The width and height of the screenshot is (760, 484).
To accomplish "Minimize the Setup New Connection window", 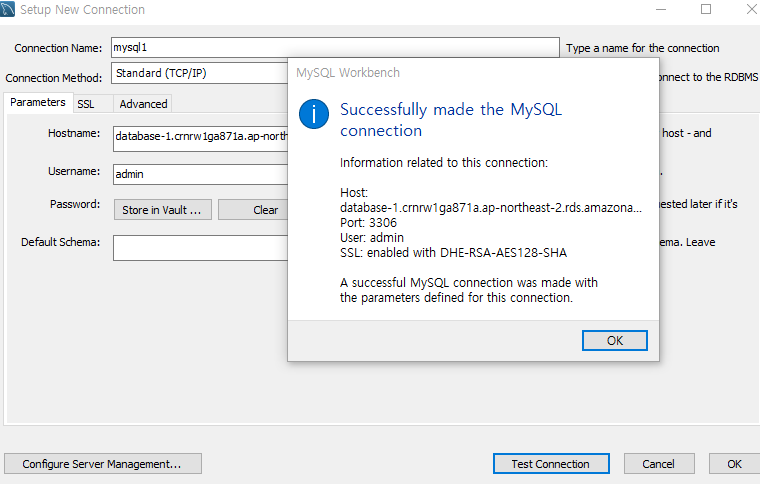I will point(661,9).
